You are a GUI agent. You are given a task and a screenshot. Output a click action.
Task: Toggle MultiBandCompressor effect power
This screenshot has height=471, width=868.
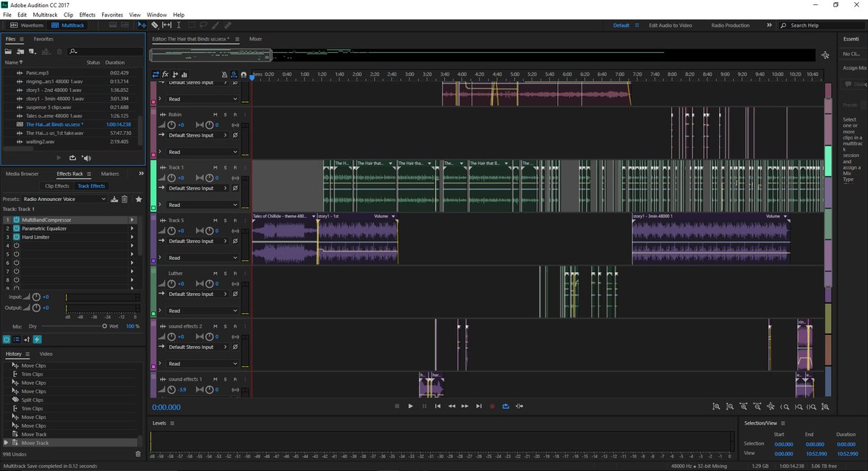(x=15, y=220)
